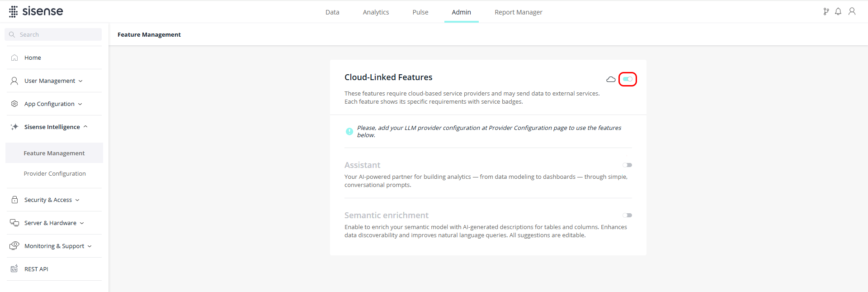The height and width of the screenshot is (292, 868).
Task: Toggle the Semantic enrichment switch
Action: [x=627, y=215]
